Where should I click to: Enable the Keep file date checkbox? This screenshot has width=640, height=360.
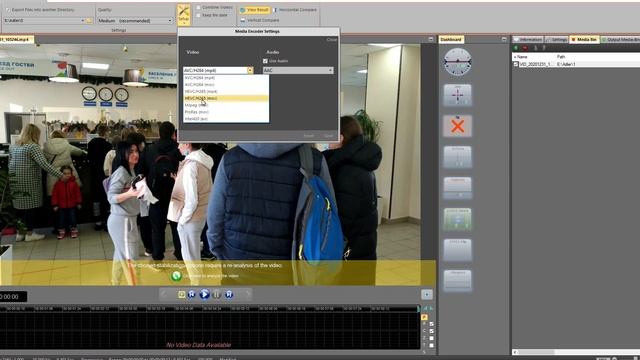pos(198,15)
